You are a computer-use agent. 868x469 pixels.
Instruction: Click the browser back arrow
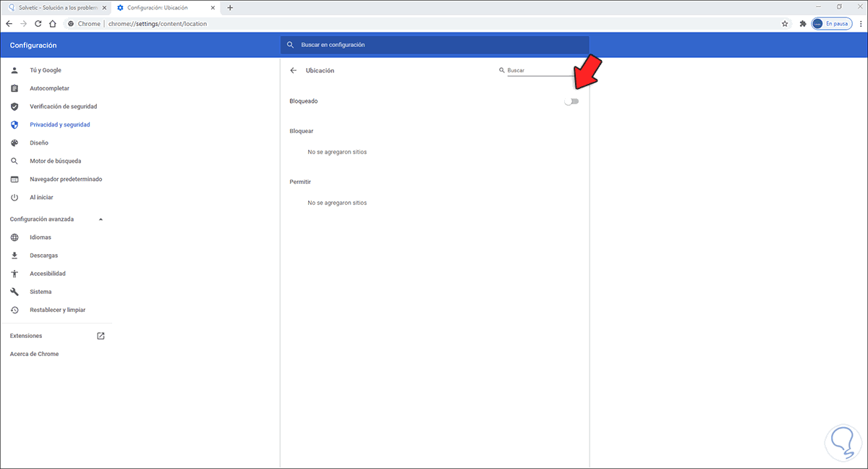[9, 23]
